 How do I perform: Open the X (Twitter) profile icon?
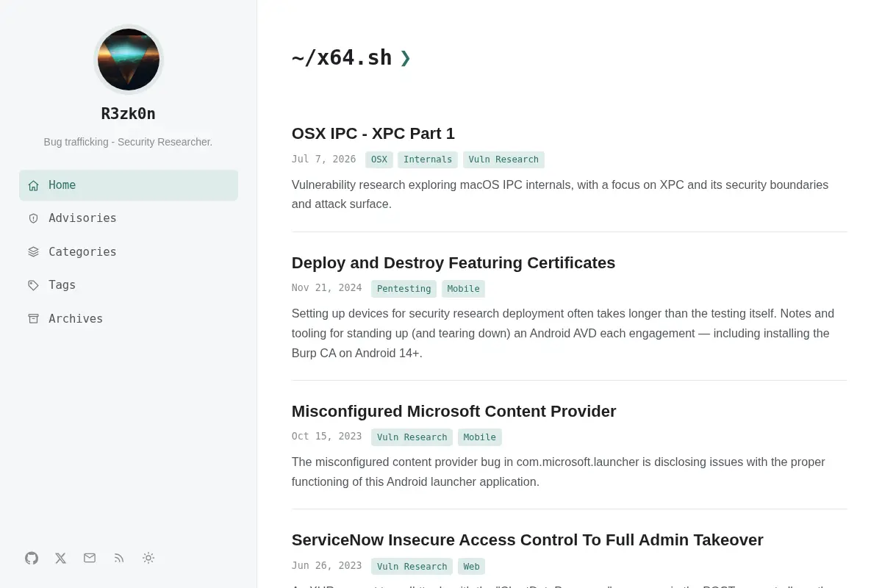coord(61,558)
